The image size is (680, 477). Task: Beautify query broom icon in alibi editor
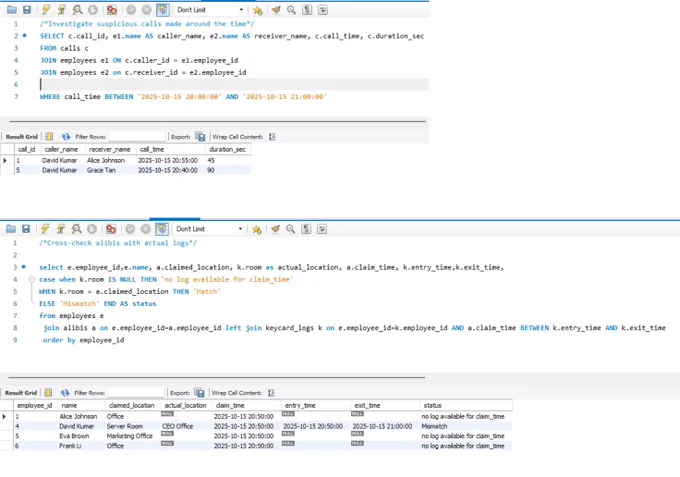pyautogui.click(x=275, y=229)
